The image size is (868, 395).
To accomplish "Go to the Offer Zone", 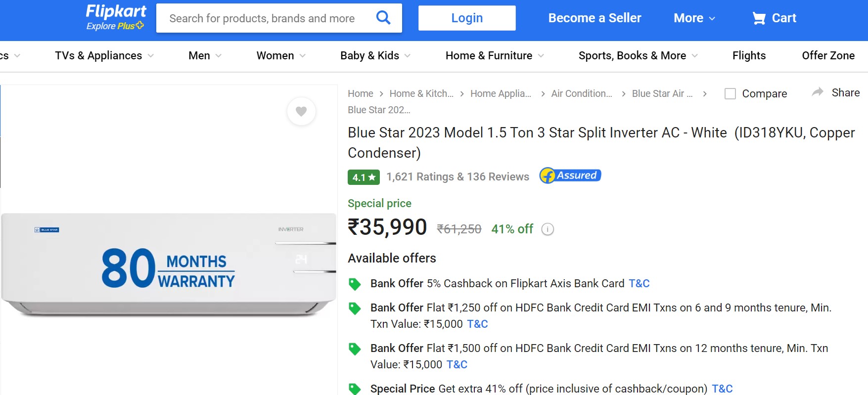I will coord(828,56).
